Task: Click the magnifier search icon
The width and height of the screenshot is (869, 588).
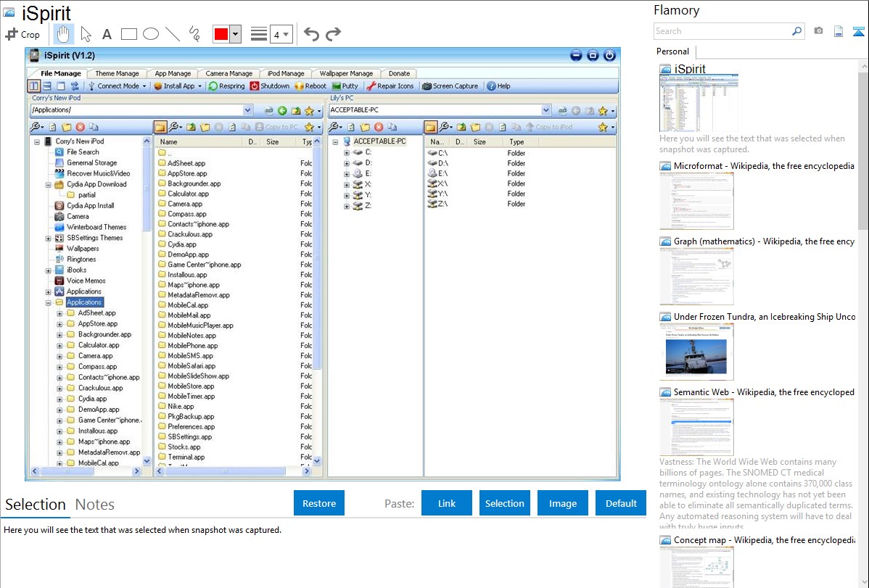Action: pos(797,31)
